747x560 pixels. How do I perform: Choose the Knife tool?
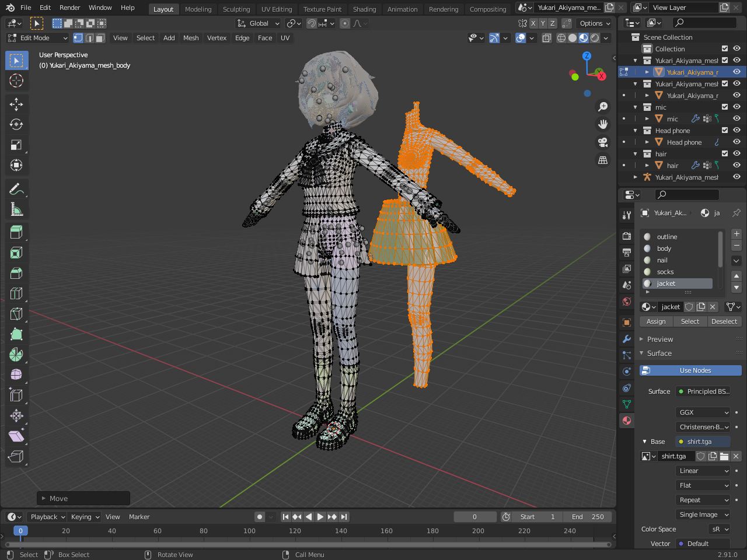(x=16, y=314)
